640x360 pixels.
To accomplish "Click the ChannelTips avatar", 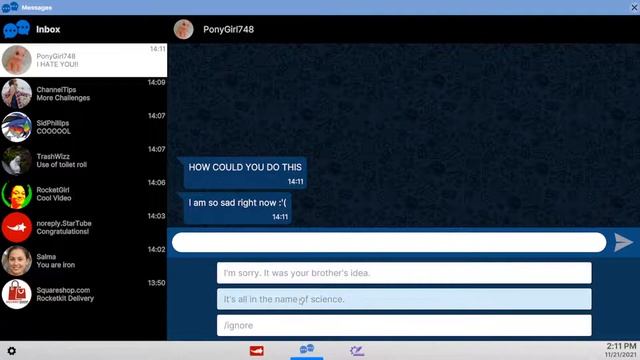I will pos(17,93).
